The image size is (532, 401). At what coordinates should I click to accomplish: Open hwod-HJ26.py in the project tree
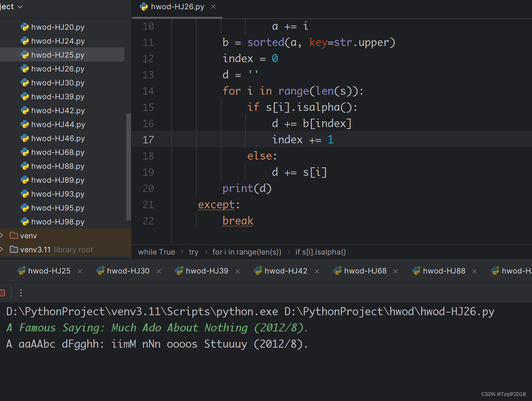pyautogui.click(x=58, y=69)
